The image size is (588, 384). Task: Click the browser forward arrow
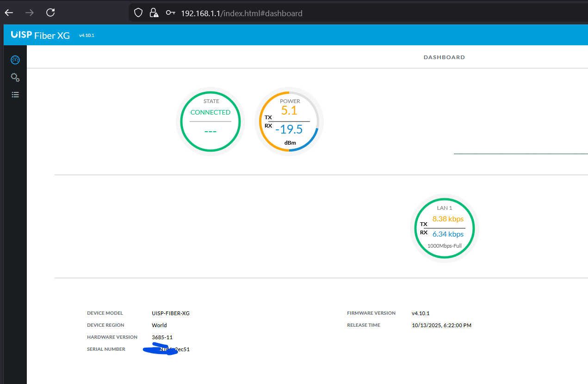point(30,13)
